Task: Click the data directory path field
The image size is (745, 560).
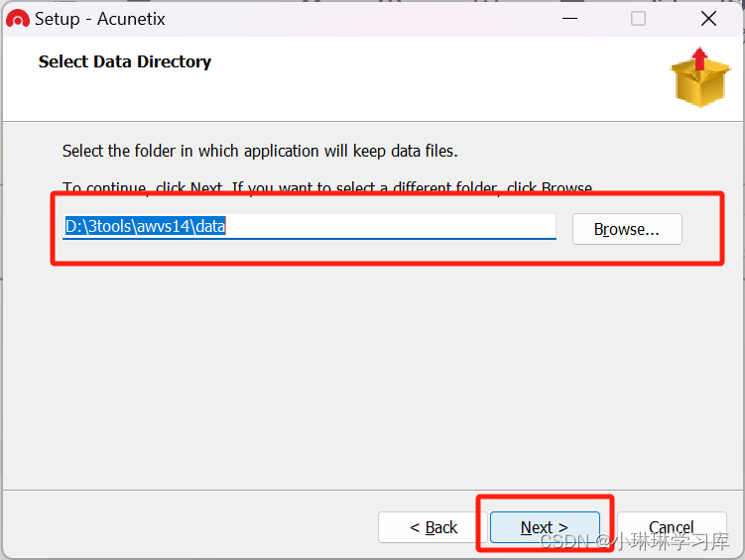Action: pyautogui.click(x=310, y=226)
